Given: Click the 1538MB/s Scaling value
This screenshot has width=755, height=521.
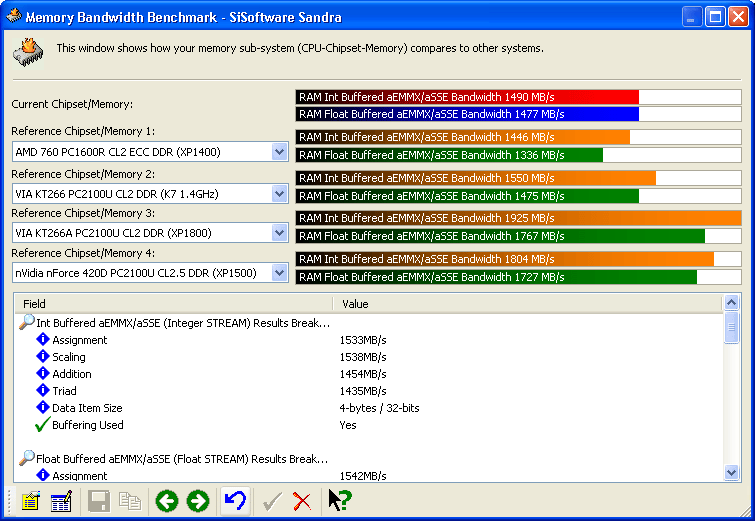Looking at the screenshot, I should point(363,357).
